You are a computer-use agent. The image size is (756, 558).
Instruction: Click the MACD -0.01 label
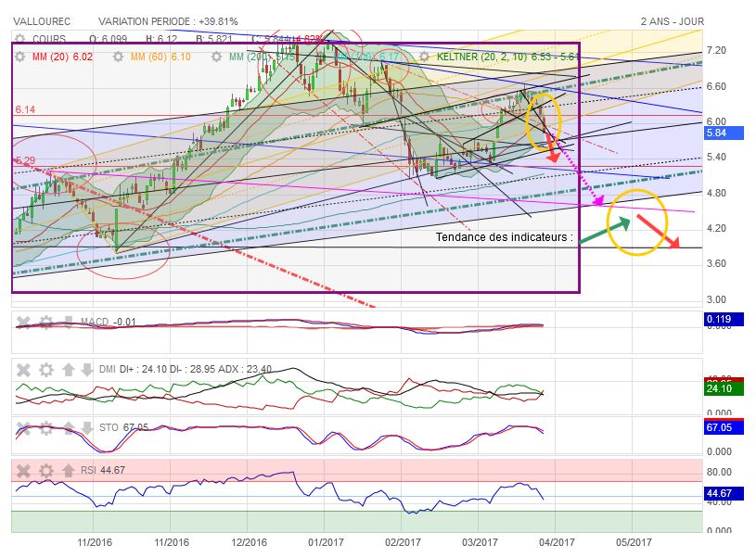coord(109,322)
